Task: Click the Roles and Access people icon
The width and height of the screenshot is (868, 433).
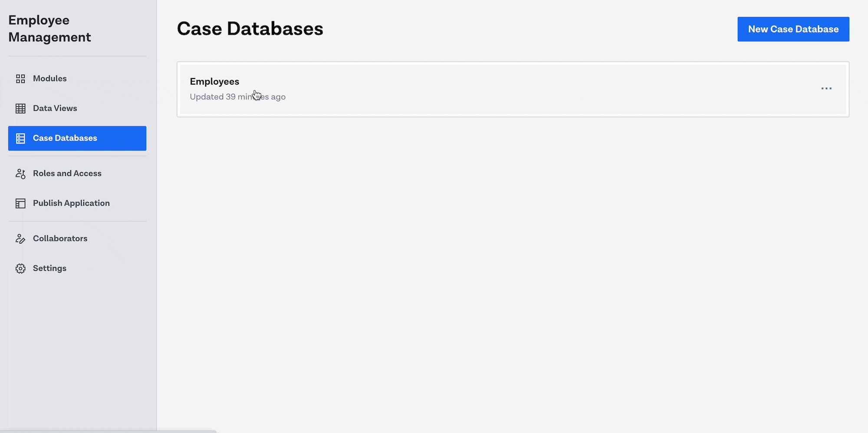Action: tap(20, 174)
